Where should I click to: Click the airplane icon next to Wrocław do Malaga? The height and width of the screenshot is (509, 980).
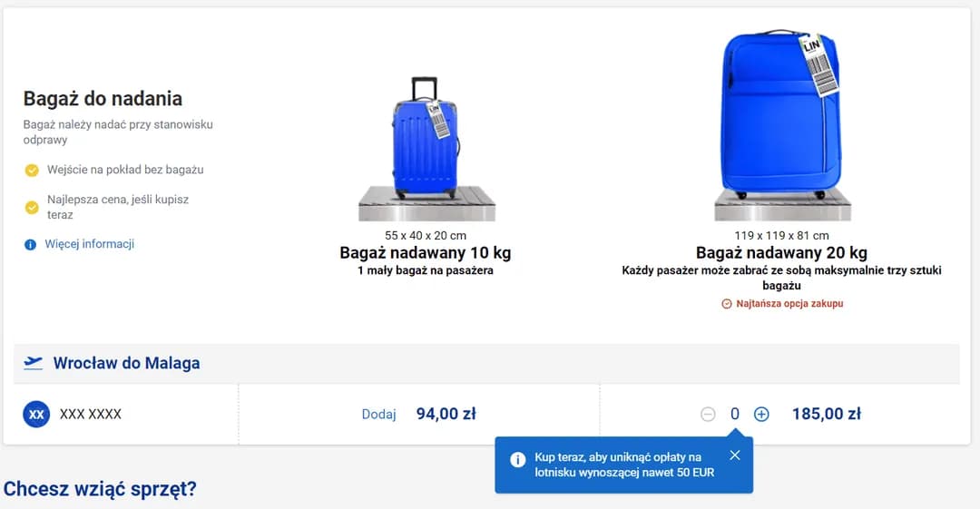(34, 363)
